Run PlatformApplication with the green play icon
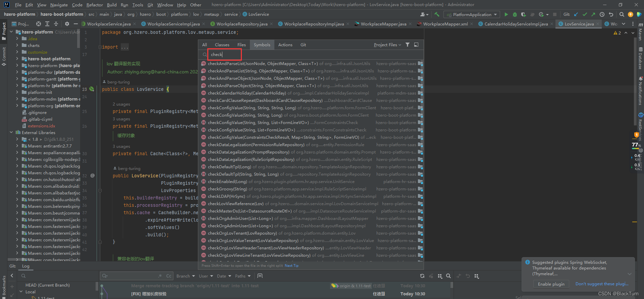Image resolution: width=644 pixels, height=299 pixels. pyautogui.click(x=506, y=14)
